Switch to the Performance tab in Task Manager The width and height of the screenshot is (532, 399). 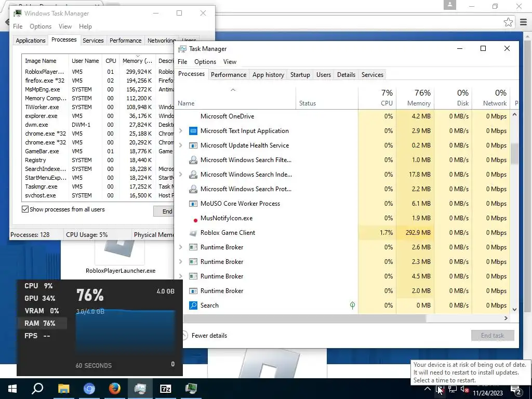[229, 75]
